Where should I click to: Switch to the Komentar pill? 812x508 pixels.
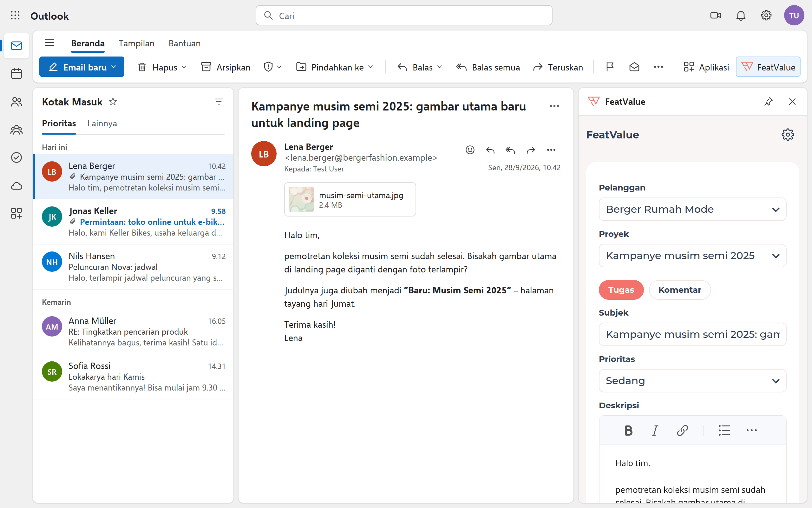679,290
